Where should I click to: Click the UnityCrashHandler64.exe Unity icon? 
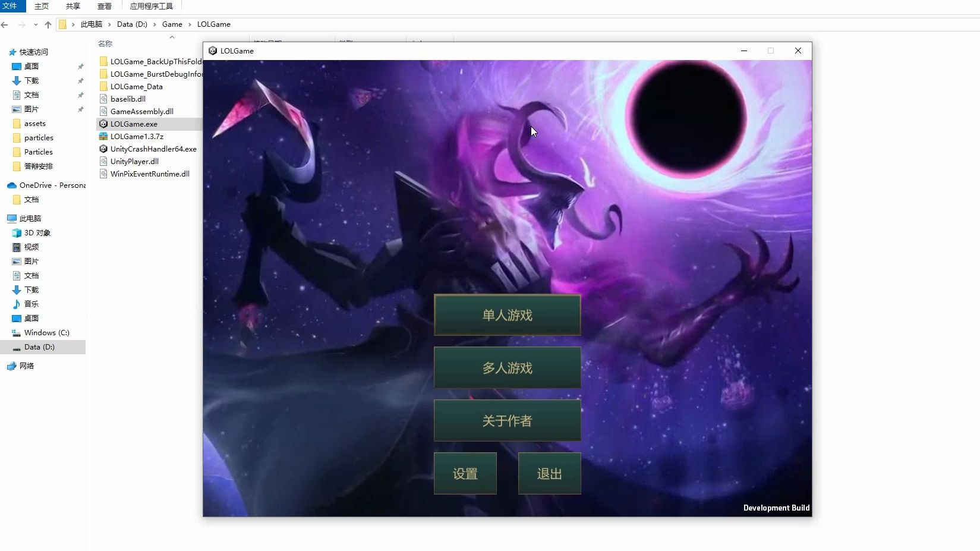(x=103, y=149)
